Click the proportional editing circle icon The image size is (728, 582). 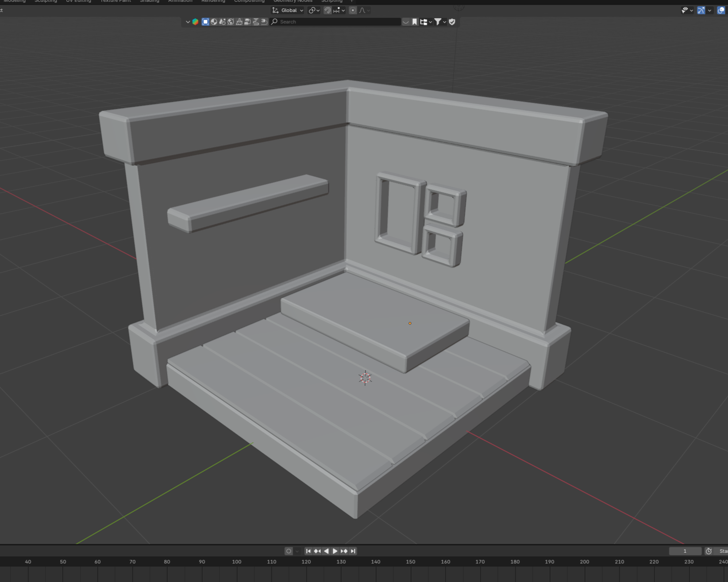click(353, 10)
